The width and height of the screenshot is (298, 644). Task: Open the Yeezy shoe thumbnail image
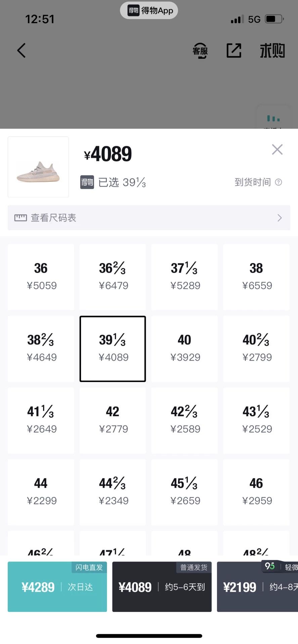pos(38,167)
